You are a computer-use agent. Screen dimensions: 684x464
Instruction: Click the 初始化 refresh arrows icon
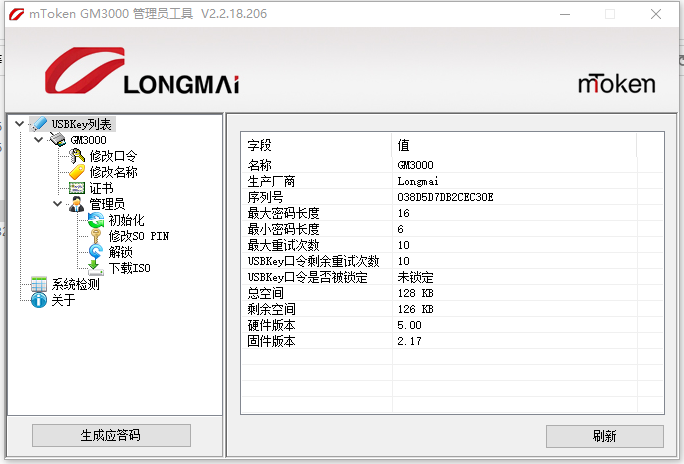pyautogui.click(x=96, y=220)
